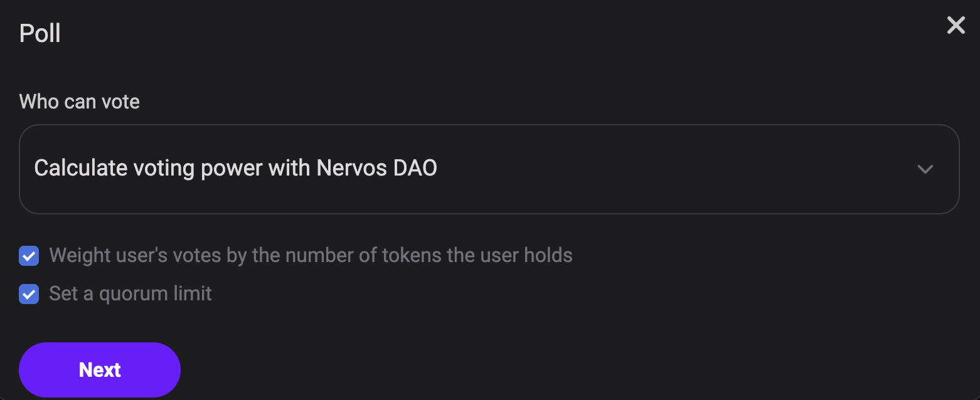Screen dimensions: 980x400
Task: Open the Who can vote dropdown
Action: (489, 169)
